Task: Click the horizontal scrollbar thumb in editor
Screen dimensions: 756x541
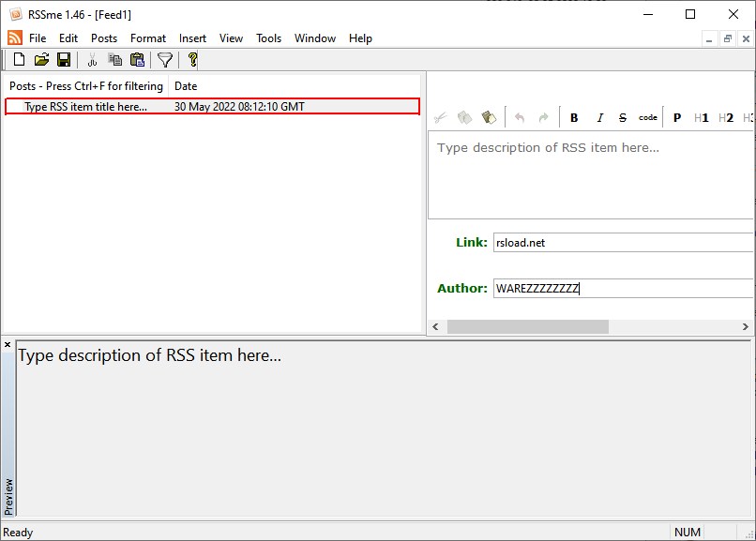Action: [527, 326]
